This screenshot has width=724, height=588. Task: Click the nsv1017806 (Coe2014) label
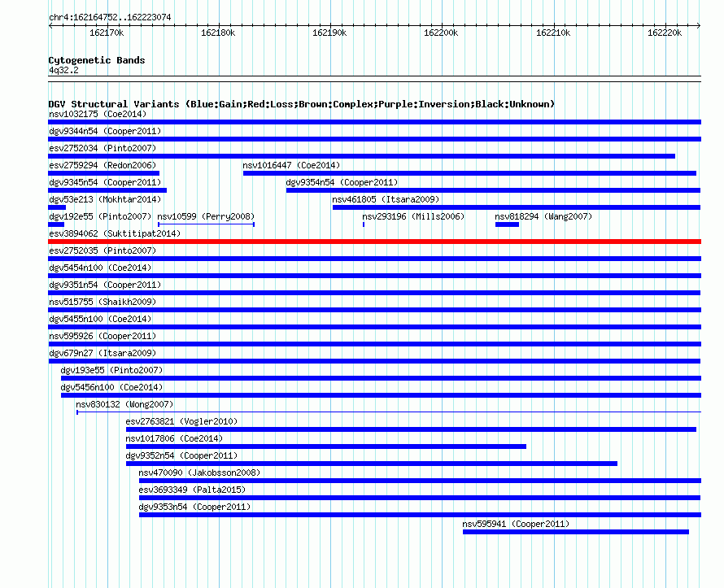174,438
